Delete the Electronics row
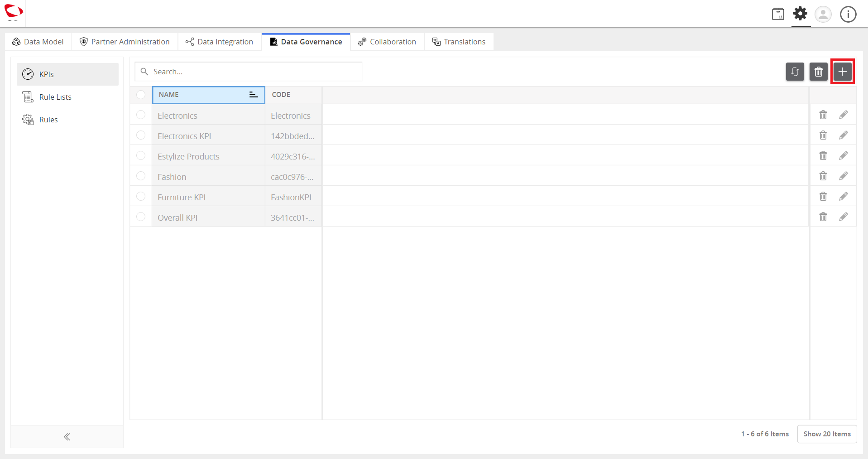The height and width of the screenshot is (459, 868). [x=823, y=115]
